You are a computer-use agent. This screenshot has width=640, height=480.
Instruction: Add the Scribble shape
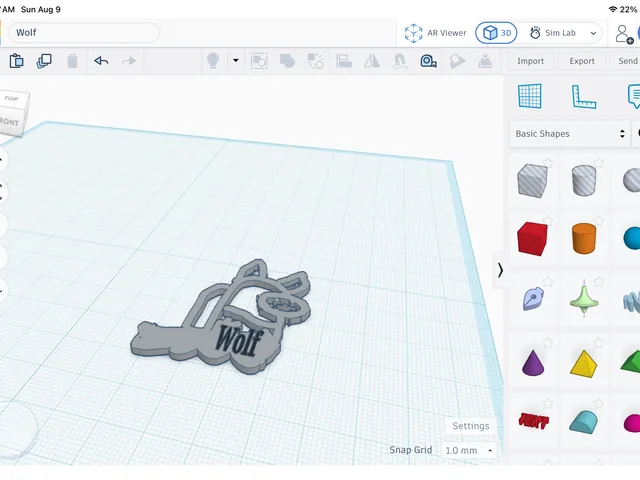pyautogui.click(x=533, y=298)
